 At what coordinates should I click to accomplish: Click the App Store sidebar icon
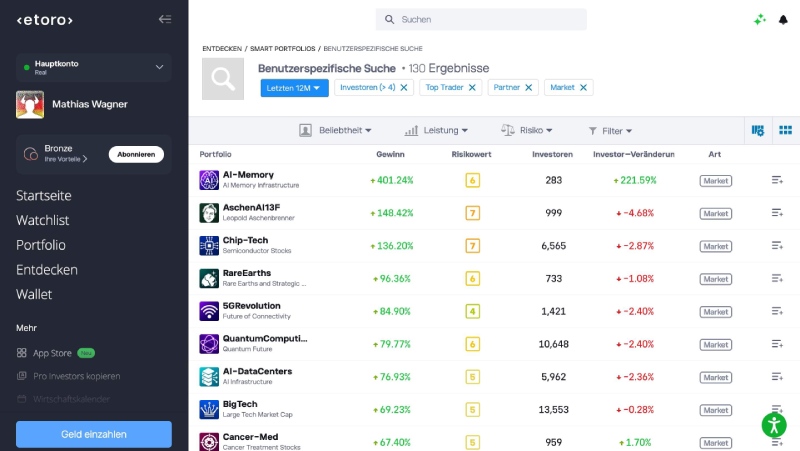(21, 353)
